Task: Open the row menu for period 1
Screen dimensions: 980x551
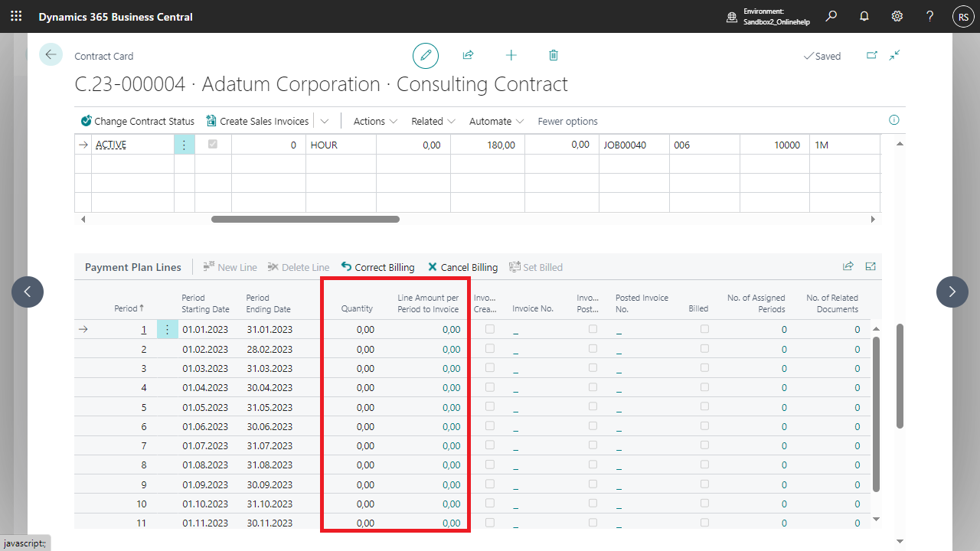Action: click(x=167, y=330)
